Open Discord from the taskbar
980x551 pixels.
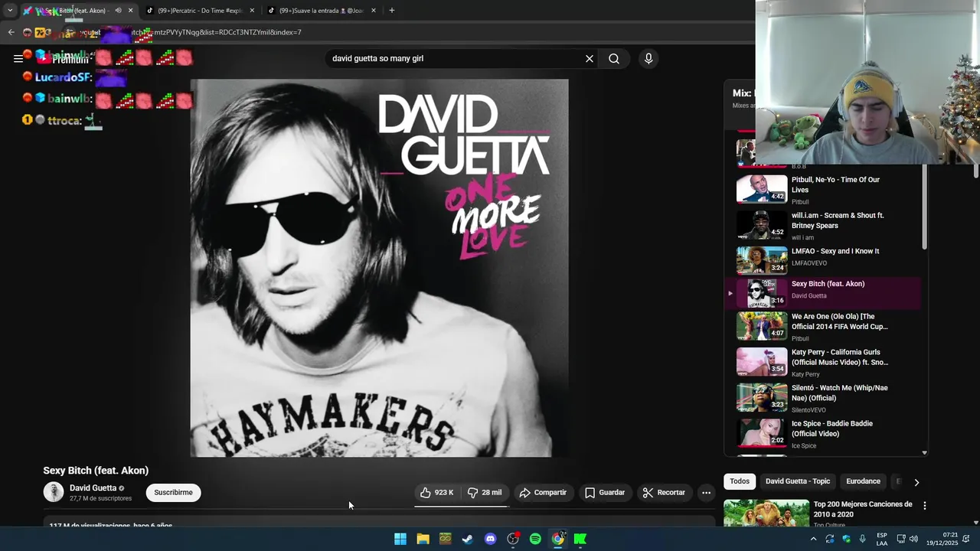tap(491, 539)
